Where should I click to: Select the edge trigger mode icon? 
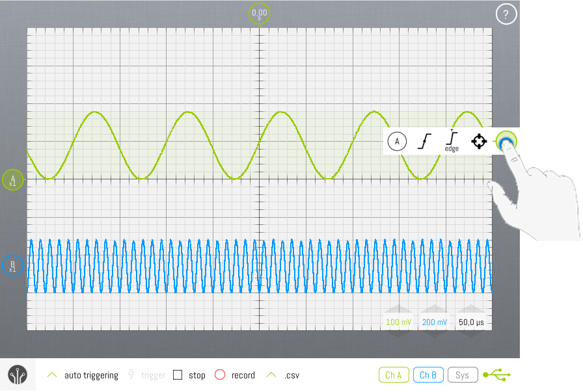coord(452,140)
